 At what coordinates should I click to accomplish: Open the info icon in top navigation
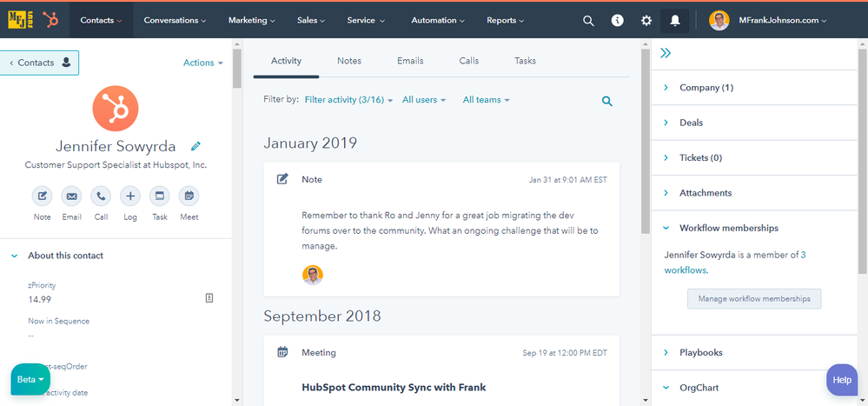click(617, 21)
